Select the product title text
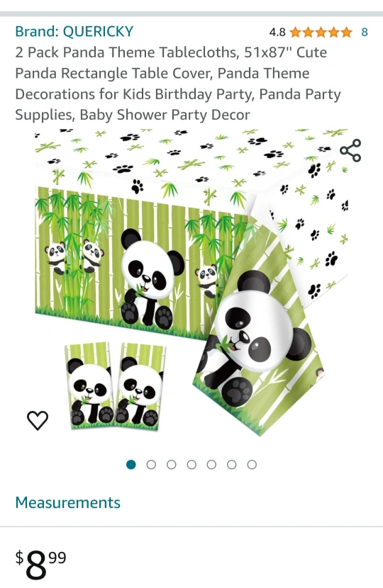This screenshot has width=383, height=588. [178, 84]
